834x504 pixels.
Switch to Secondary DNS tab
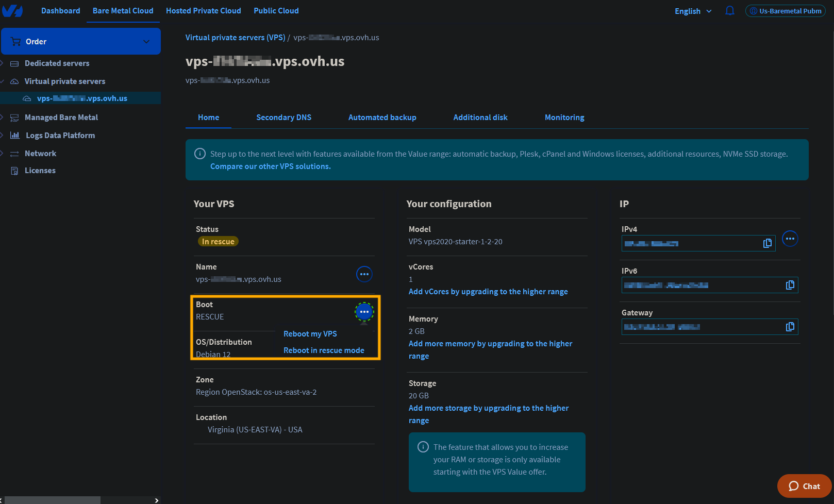[x=284, y=117]
